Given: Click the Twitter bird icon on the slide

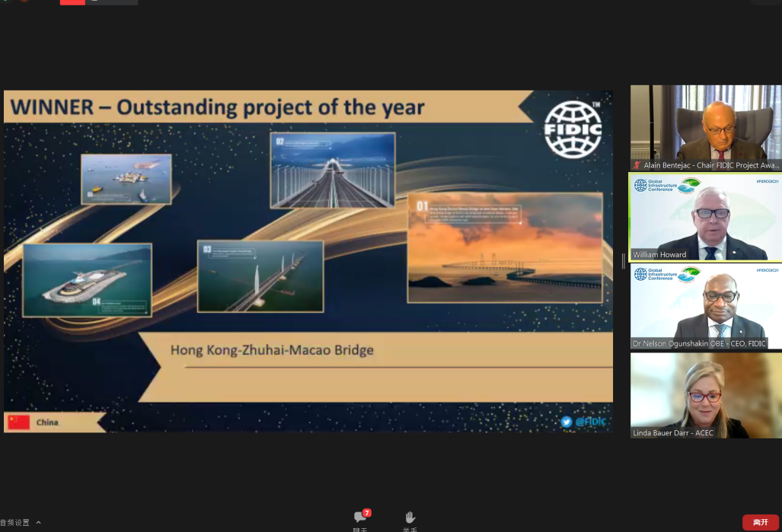Looking at the screenshot, I should (566, 422).
